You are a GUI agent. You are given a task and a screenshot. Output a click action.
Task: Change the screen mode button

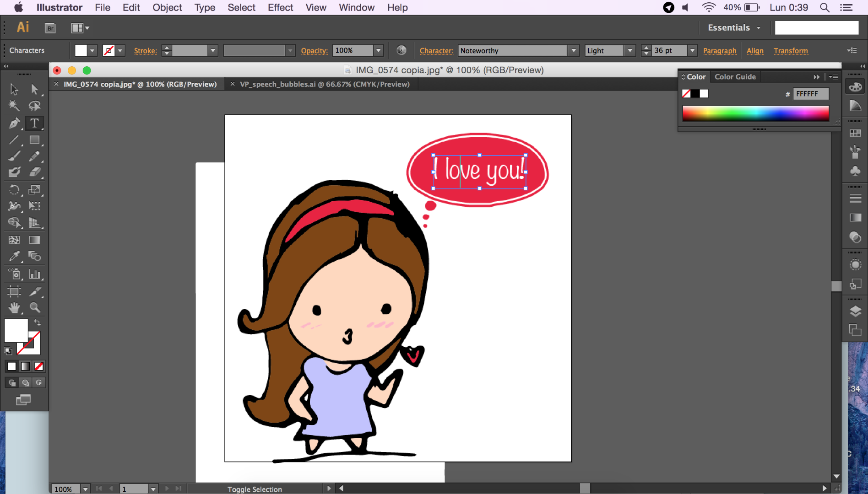coord(23,400)
